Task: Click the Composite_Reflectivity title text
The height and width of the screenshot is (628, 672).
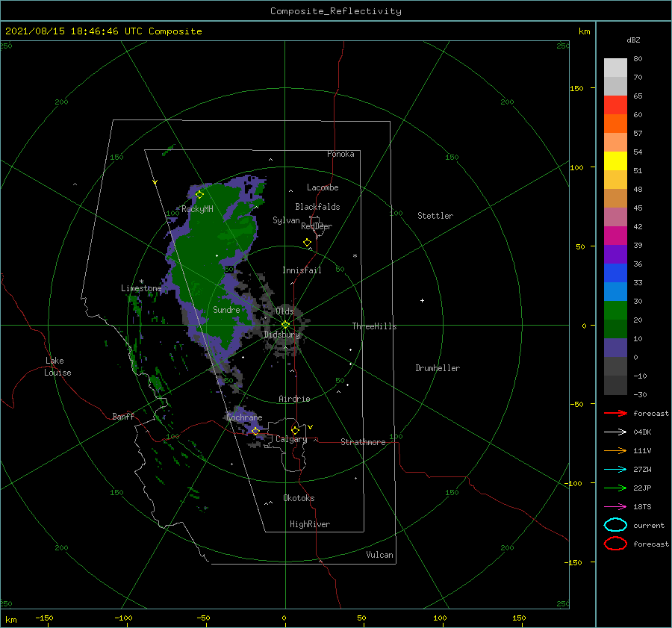Action: (335, 11)
